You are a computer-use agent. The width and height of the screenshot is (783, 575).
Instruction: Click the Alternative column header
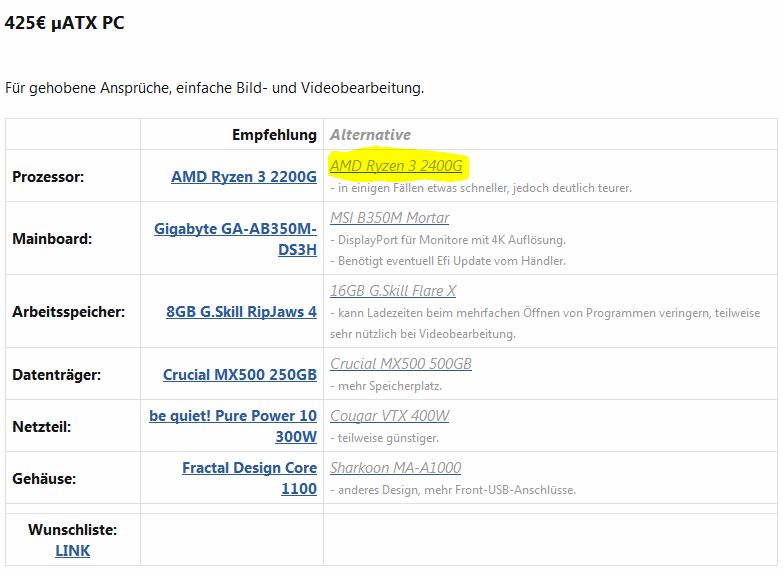point(370,135)
